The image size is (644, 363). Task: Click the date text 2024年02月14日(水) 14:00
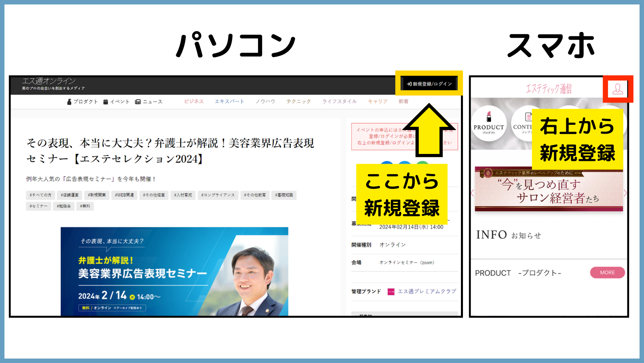click(411, 227)
